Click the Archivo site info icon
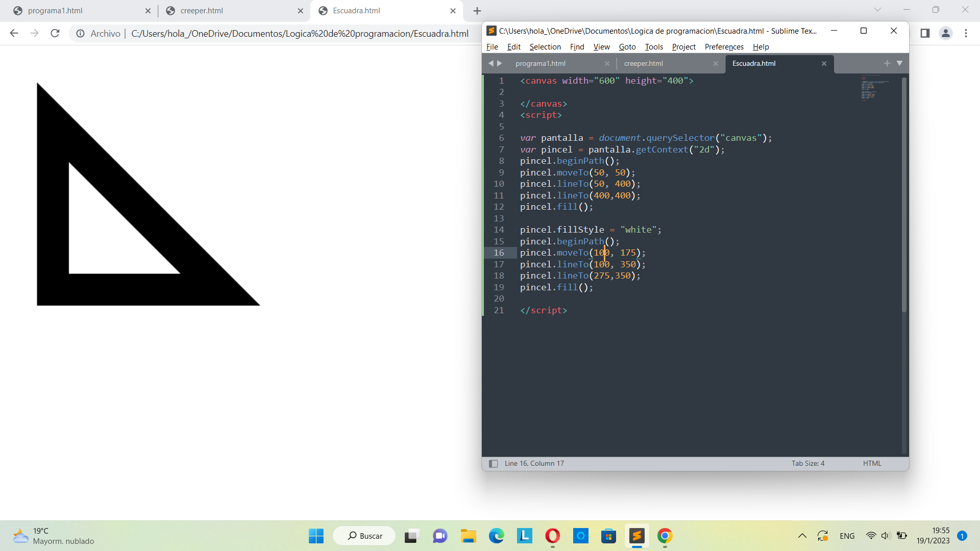 (81, 33)
